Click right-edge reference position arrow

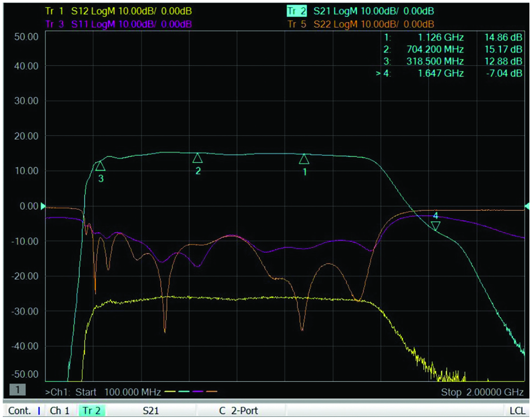pyautogui.click(x=527, y=206)
